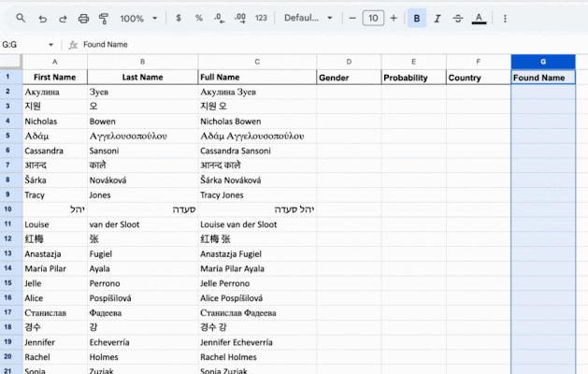
Task: Select column D header
Action: tap(349, 62)
